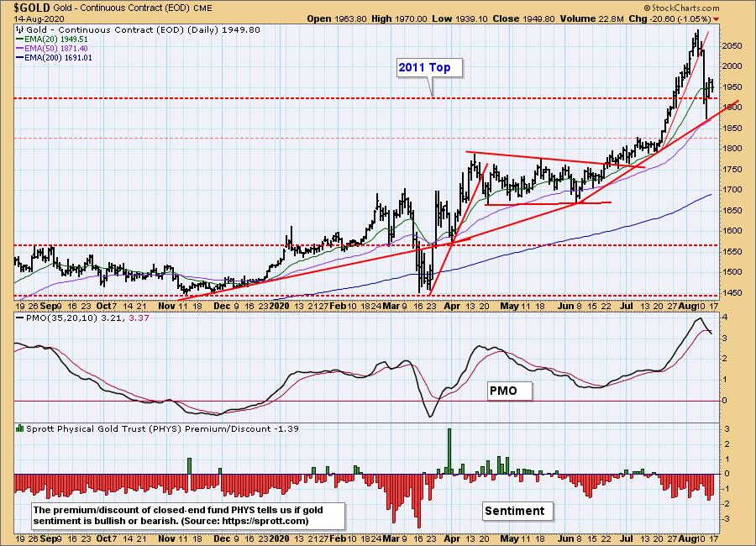Viewport: 756px width, 546px height.
Task: Click the red down arrow beside Chg
Action: click(716, 19)
